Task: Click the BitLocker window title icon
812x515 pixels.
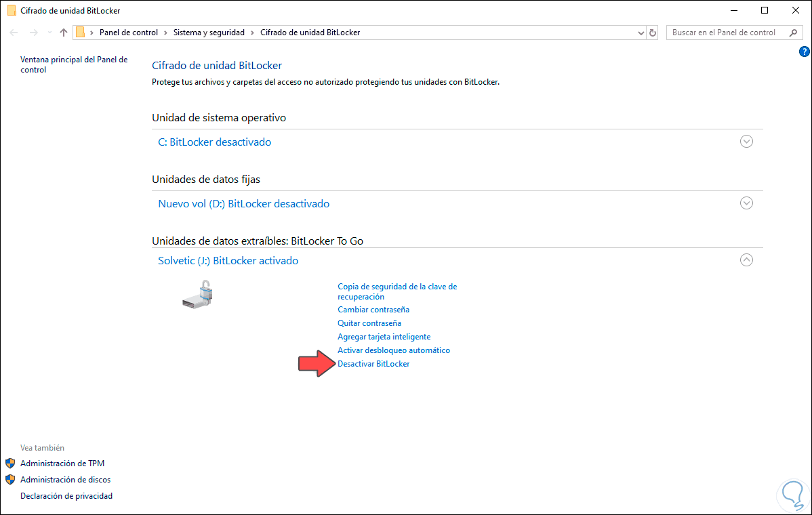Action: point(12,10)
